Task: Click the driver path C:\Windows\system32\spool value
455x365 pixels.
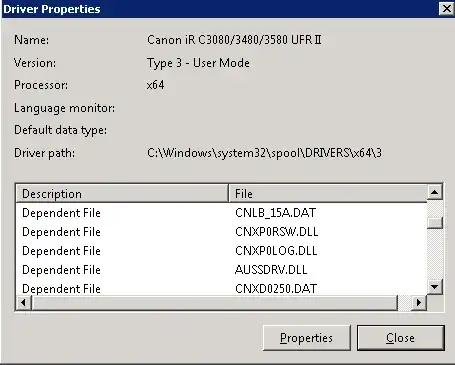Action: tap(264, 153)
